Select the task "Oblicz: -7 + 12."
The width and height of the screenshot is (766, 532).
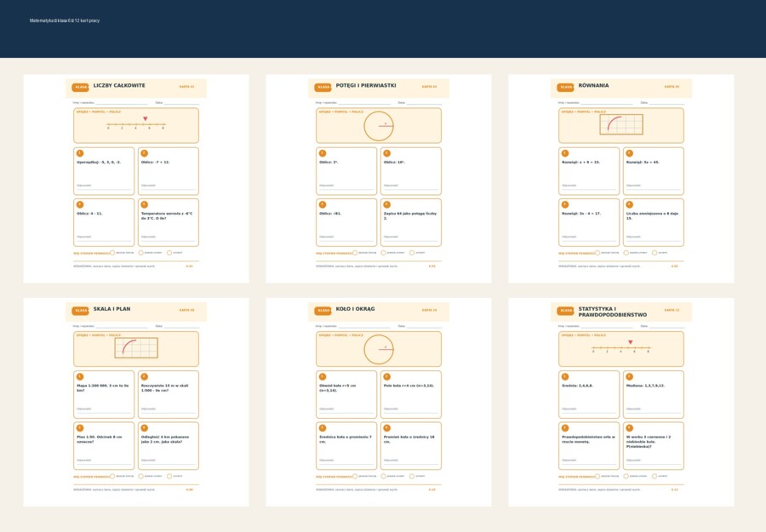point(169,171)
